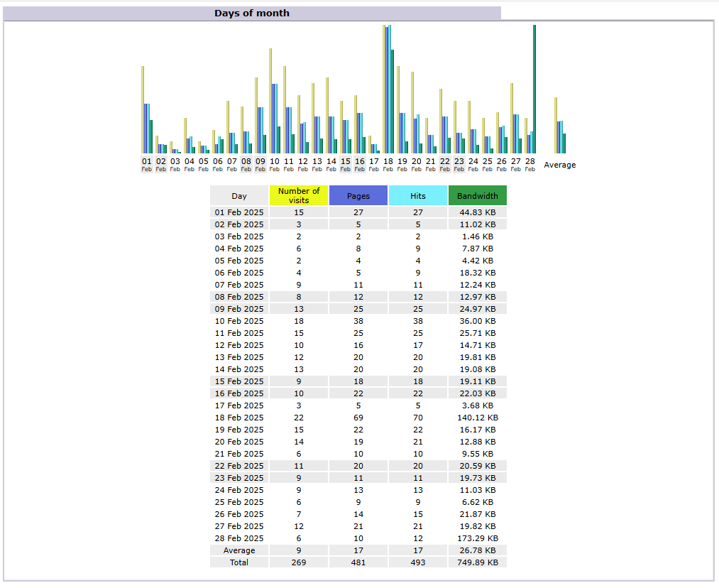
Task: Click the 'Average' bar group in chart
Action: click(x=560, y=128)
